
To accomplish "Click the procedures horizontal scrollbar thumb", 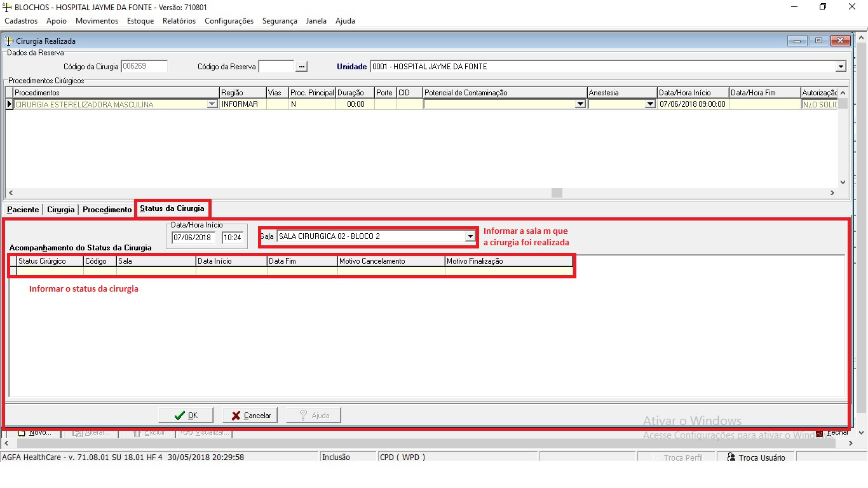I will coord(557,193).
